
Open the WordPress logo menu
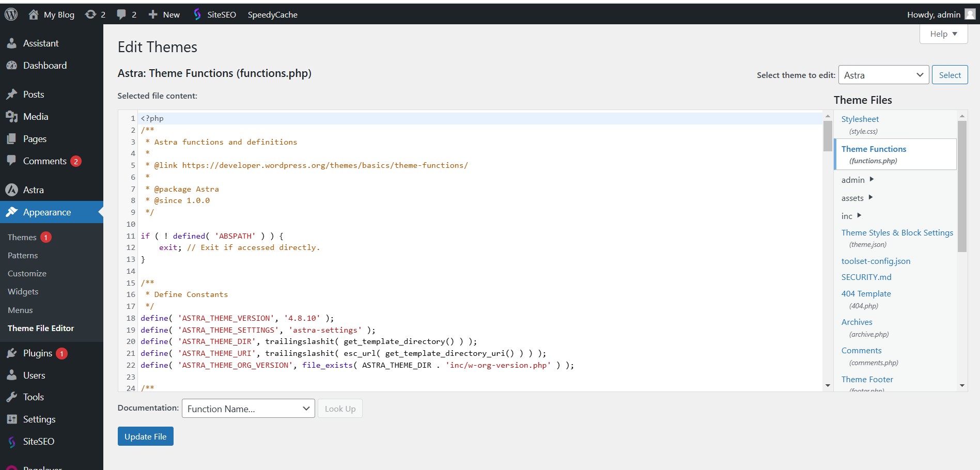click(11, 14)
